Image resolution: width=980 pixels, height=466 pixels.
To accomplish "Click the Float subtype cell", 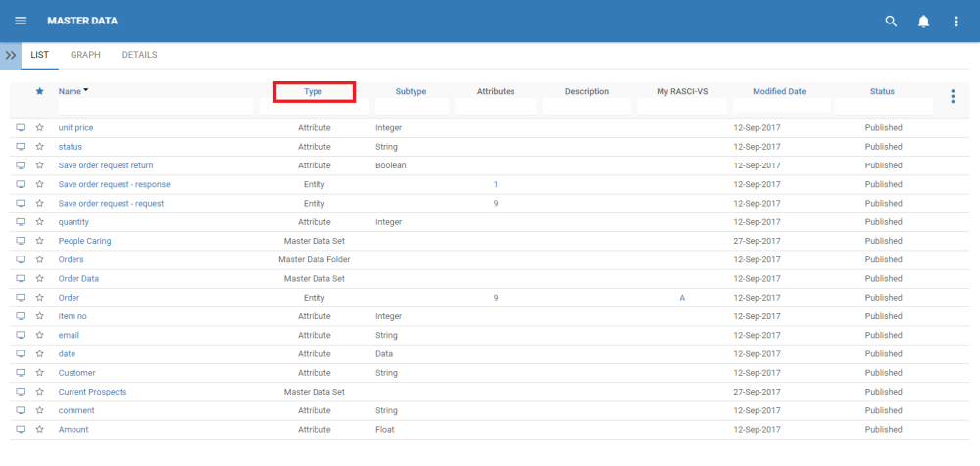I will 385,430.
